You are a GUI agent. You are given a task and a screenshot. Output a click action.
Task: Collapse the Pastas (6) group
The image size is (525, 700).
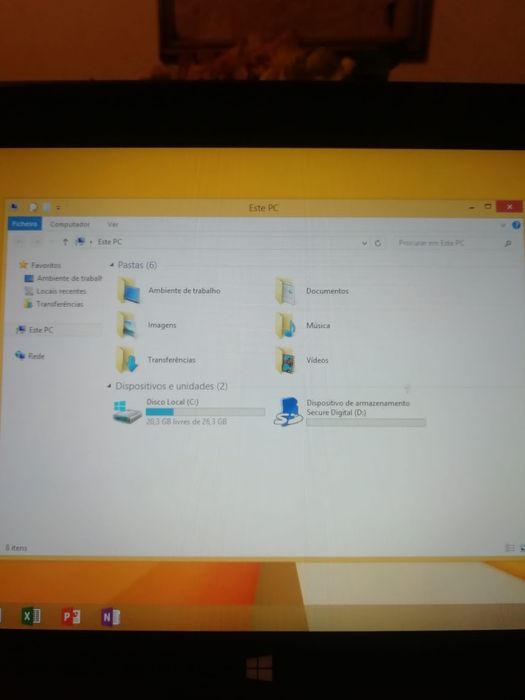(112, 265)
